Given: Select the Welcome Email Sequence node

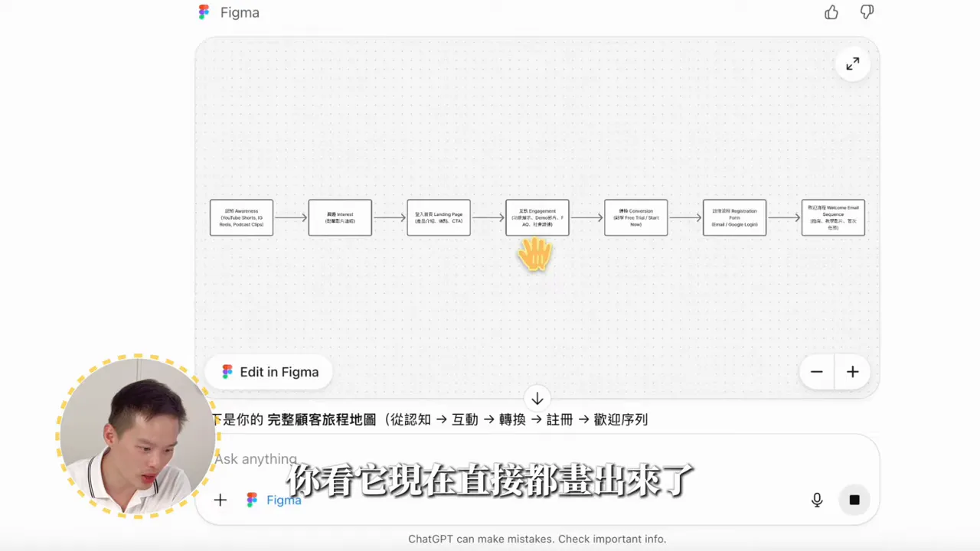Looking at the screenshot, I should point(833,217).
